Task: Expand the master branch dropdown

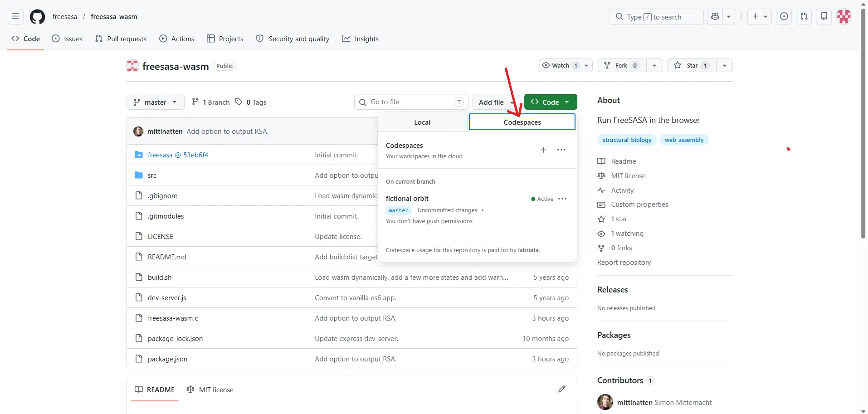Action: 156,102
